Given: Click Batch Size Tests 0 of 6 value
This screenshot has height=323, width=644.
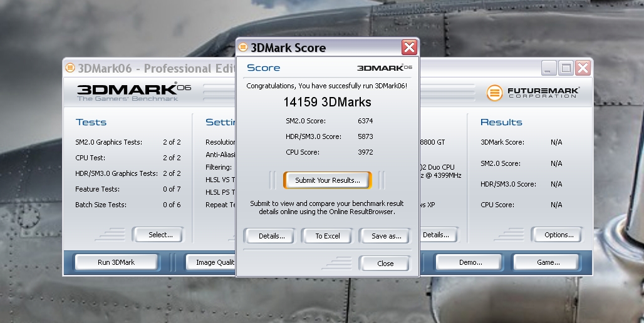Looking at the screenshot, I should [172, 205].
